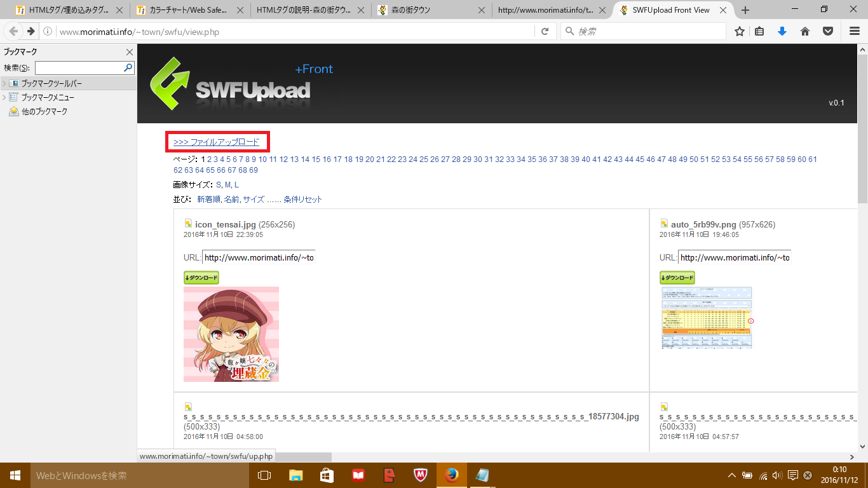868x488 pixels.
Task: Click the Pocket icon in toolbar
Action: [x=828, y=31]
